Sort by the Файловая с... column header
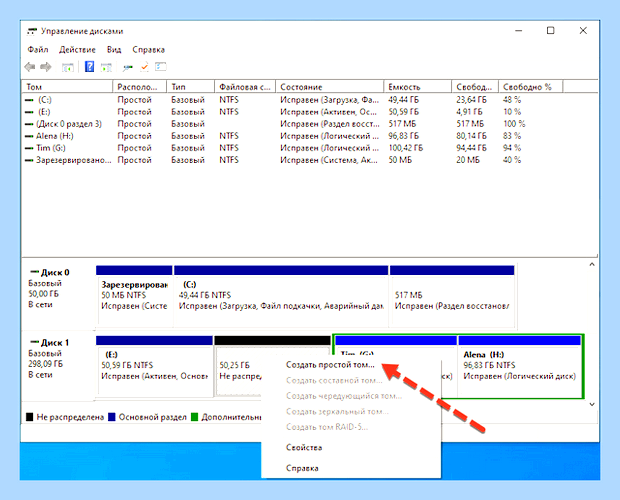 click(245, 87)
